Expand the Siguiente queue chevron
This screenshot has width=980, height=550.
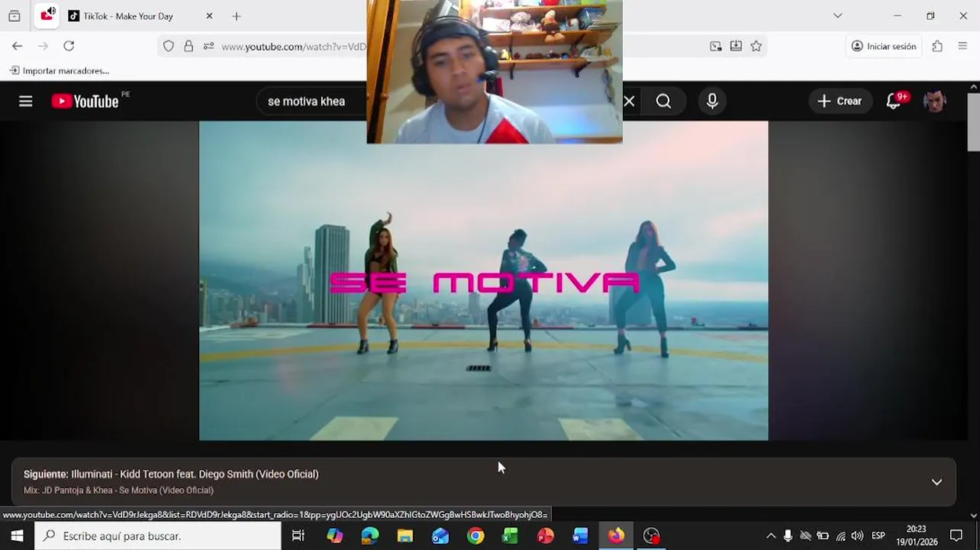tap(936, 482)
